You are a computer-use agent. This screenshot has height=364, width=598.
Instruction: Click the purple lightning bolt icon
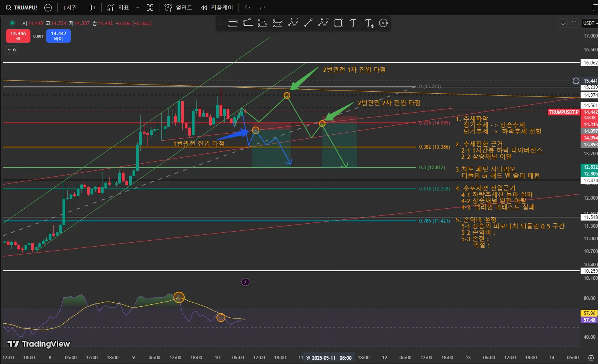246,282
